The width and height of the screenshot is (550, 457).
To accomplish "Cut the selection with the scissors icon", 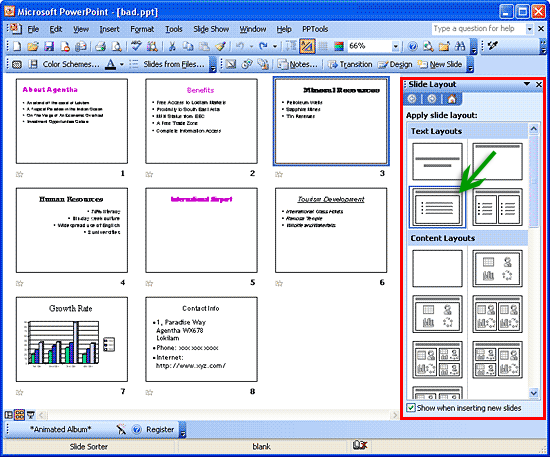I will tap(172, 46).
